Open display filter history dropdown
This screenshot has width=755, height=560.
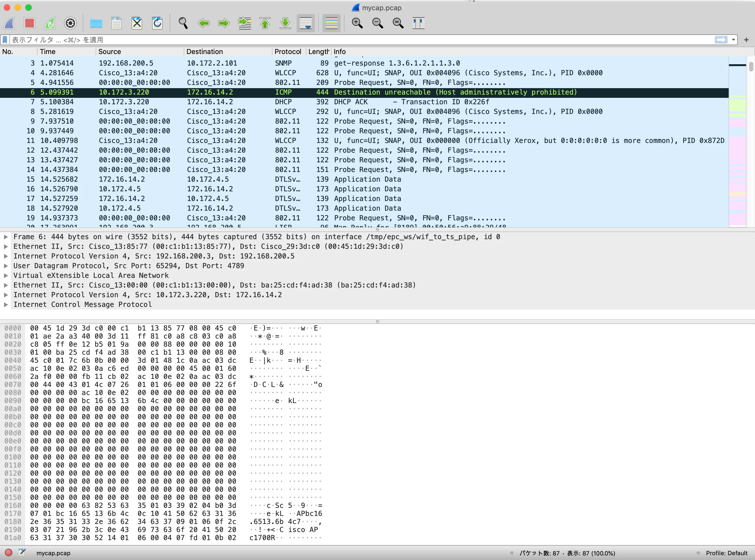coord(734,40)
